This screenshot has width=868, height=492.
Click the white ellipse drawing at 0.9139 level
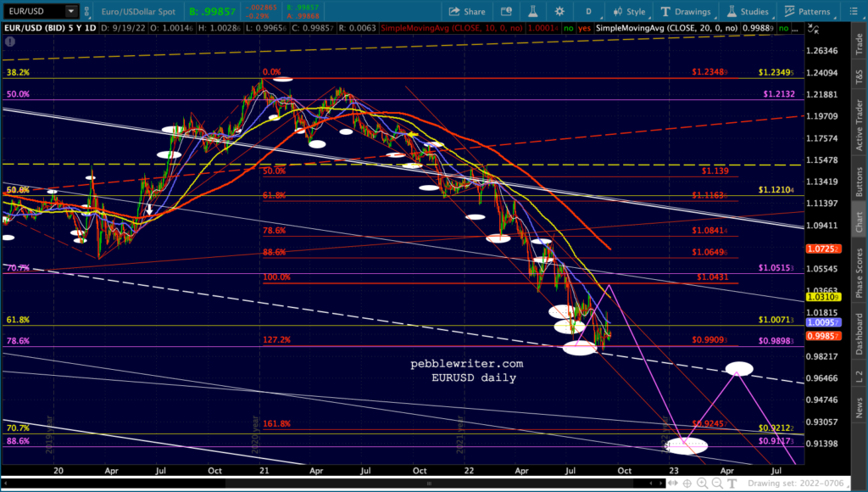687,446
